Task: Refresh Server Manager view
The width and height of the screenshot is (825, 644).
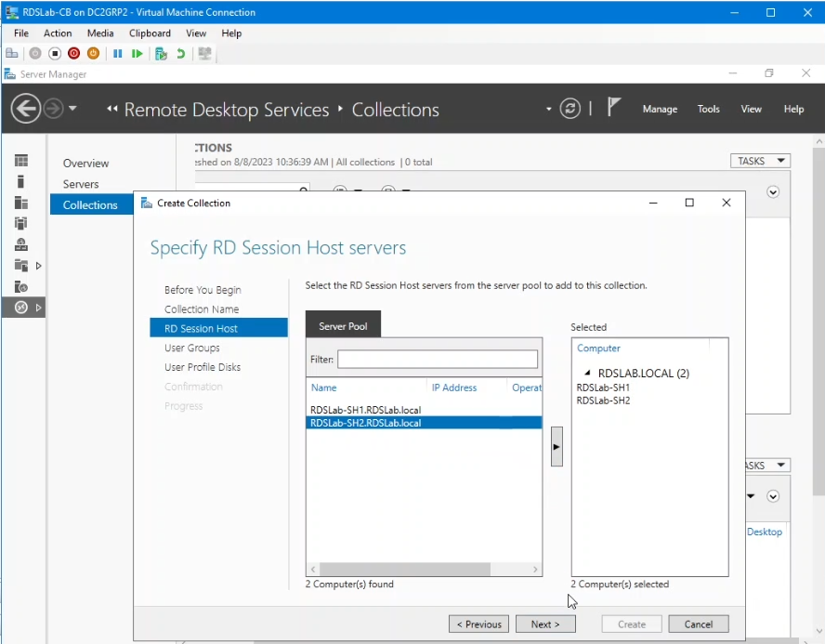Action: (x=570, y=109)
